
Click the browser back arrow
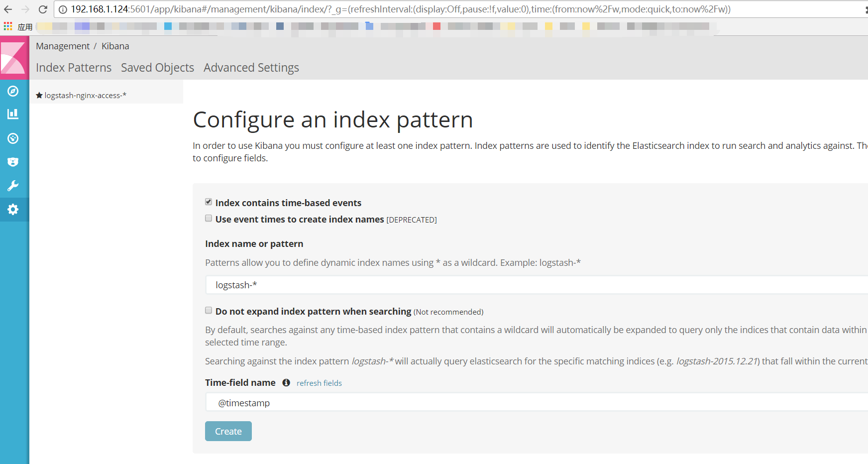click(7, 9)
